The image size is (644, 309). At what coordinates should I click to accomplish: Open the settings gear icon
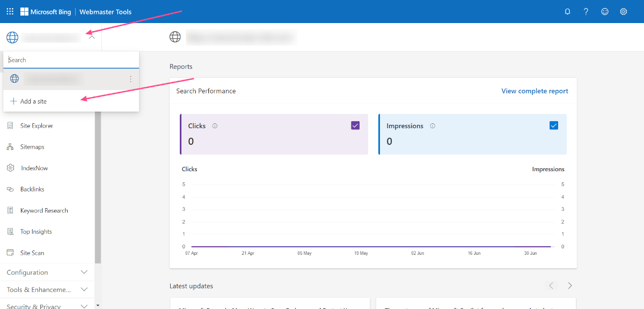pyautogui.click(x=624, y=12)
